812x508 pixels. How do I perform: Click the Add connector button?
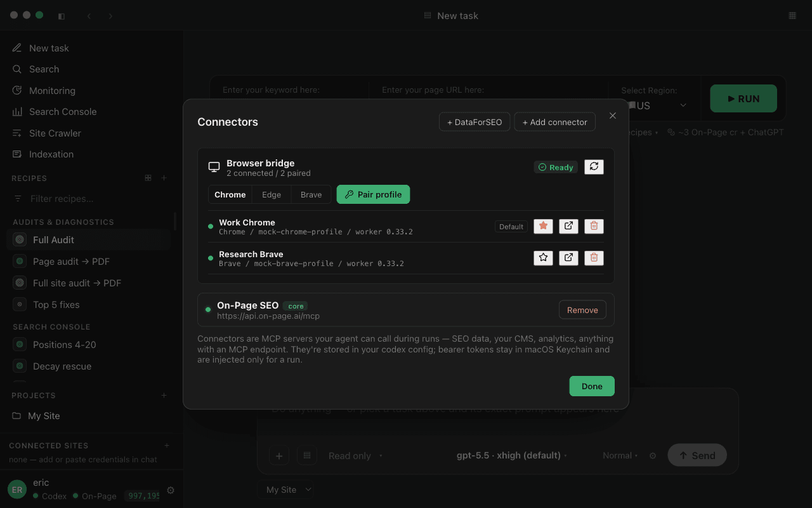coord(555,122)
